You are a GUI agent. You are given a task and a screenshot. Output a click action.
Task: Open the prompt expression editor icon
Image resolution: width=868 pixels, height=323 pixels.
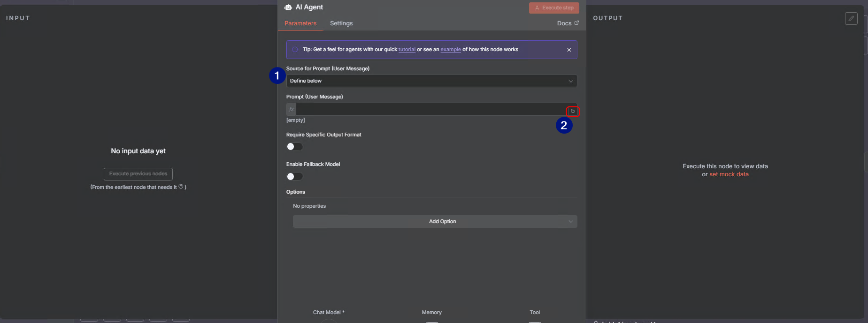point(573,111)
